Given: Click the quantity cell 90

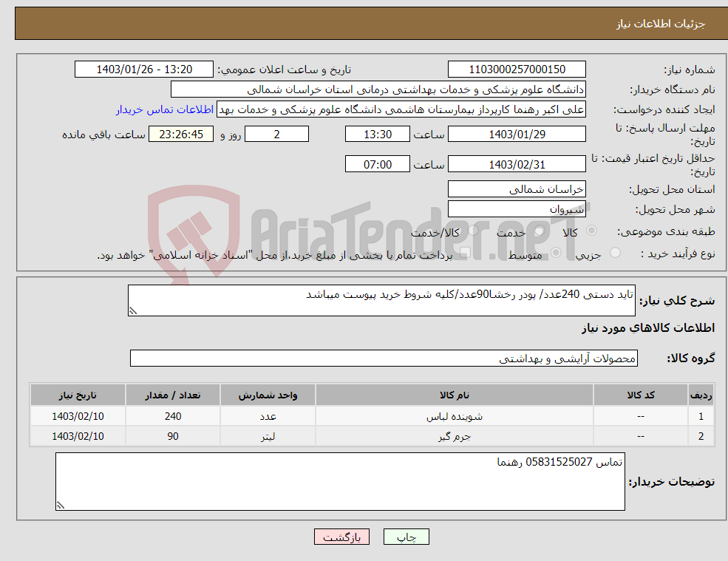Looking at the screenshot, I should pos(173,436).
